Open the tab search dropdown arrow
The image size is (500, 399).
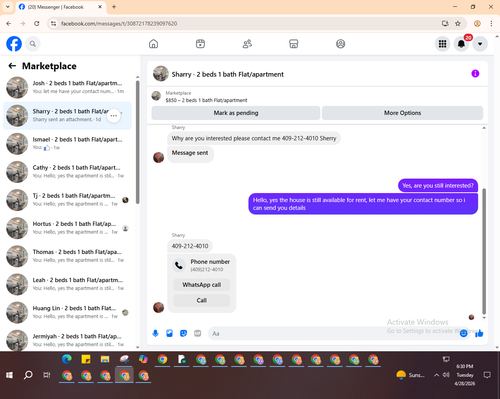coord(8,7)
